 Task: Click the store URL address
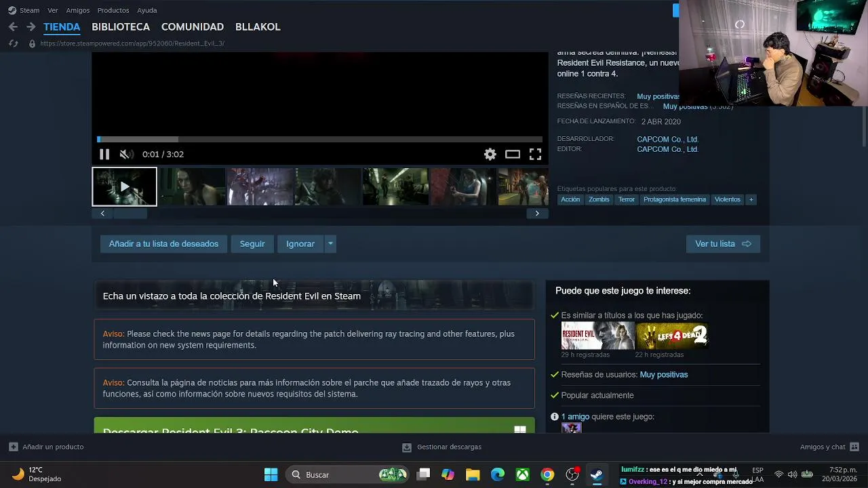pos(132,43)
